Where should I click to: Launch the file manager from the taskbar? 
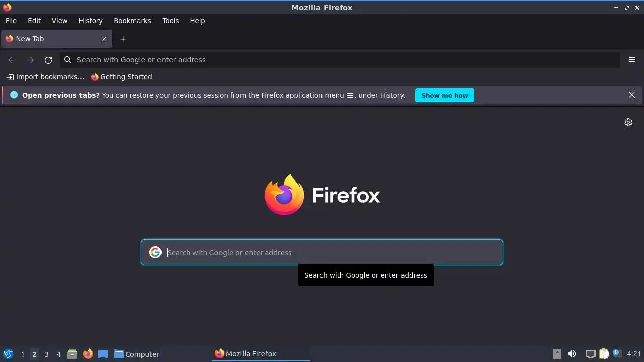click(72, 354)
